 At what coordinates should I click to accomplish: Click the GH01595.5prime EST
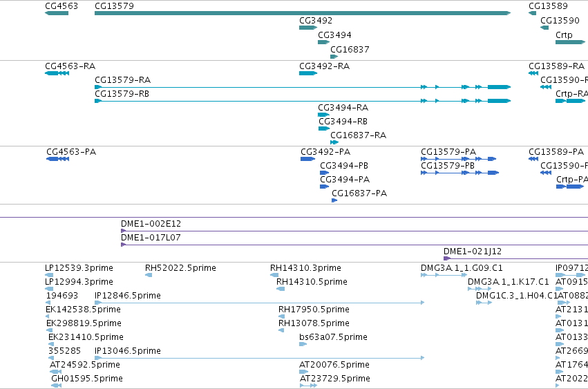tap(56, 386)
